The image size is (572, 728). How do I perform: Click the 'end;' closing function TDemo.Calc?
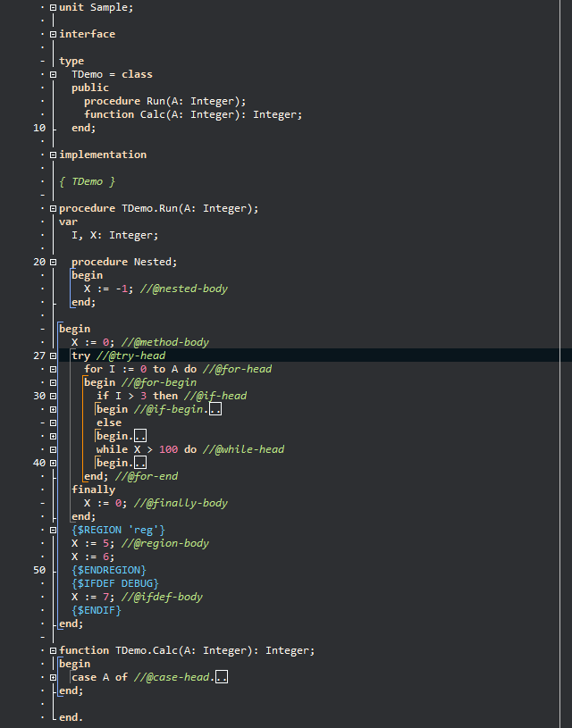[x=71, y=690]
